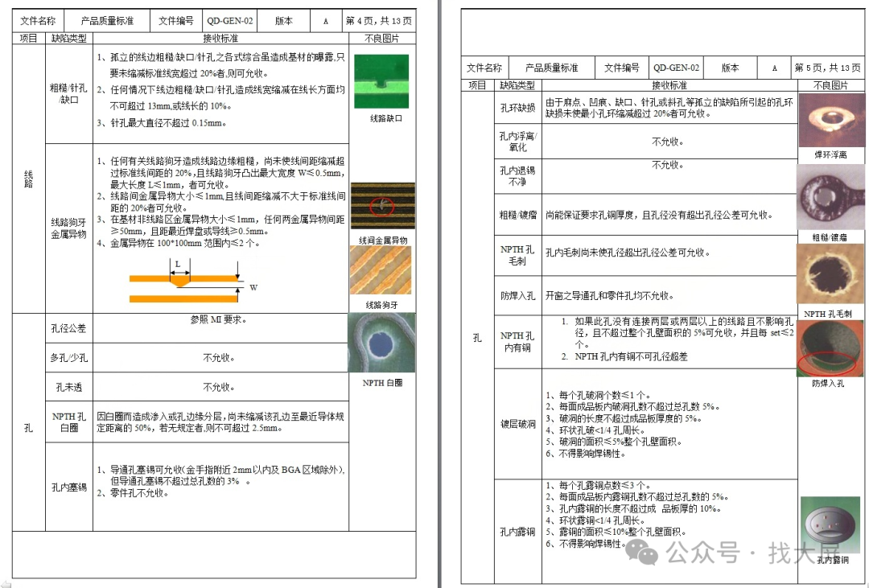Image resolution: width=869 pixels, height=588 pixels.
Task: Click the 线路缺口 defect photo
Action: (x=381, y=81)
